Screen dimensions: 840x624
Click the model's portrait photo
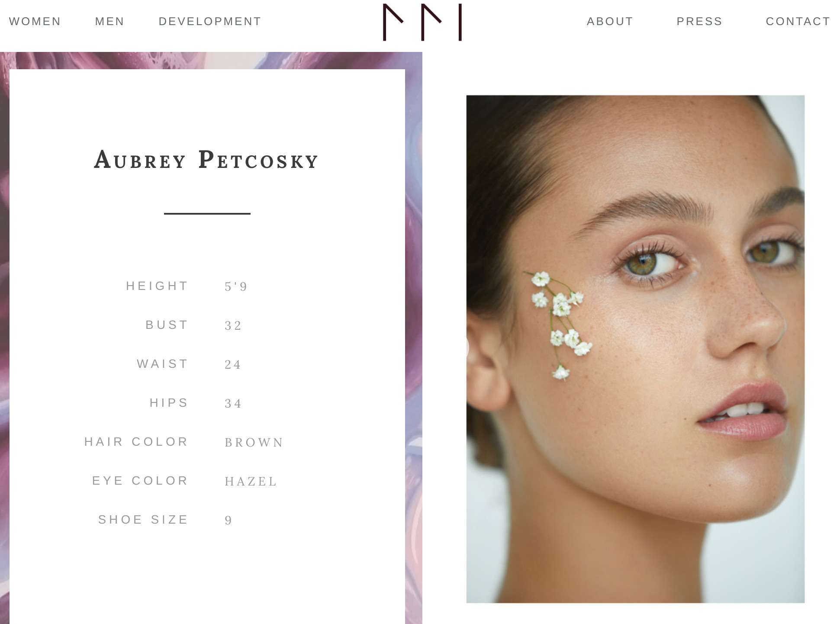coord(635,349)
